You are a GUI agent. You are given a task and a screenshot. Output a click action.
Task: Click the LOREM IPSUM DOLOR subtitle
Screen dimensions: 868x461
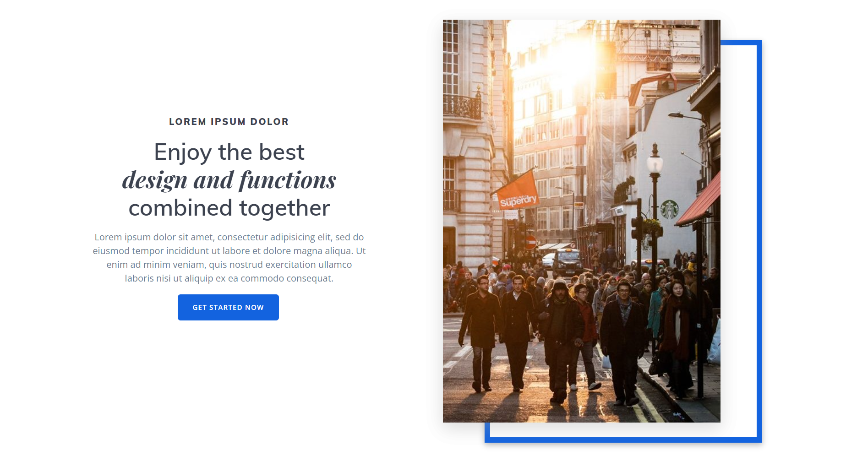(x=229, y=122)
